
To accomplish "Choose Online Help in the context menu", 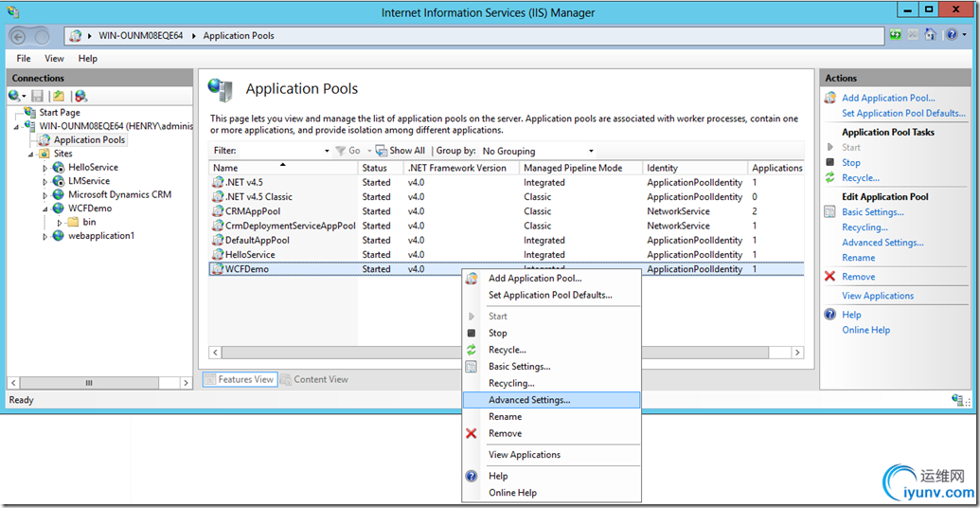I will coord(551,493).
